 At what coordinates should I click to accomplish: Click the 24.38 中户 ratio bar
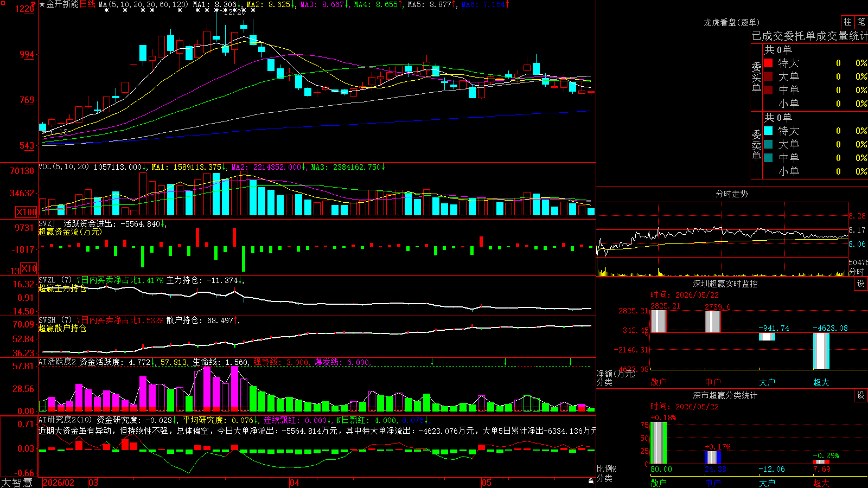pyautogui.click(x=713, y=458)
